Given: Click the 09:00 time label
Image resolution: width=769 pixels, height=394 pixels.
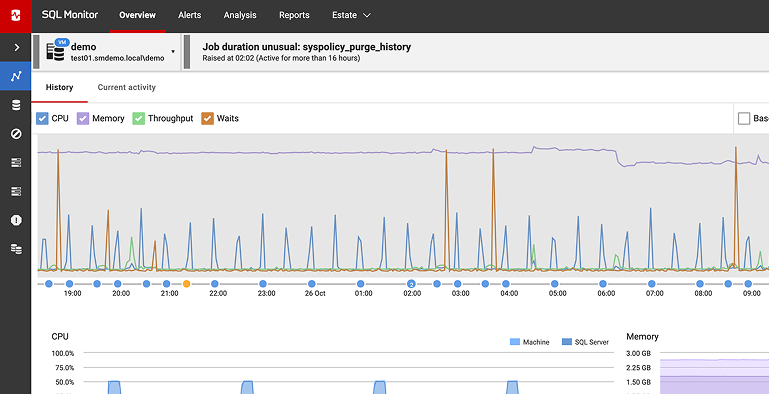Looking at the screenshot, I should click(751, 293).
